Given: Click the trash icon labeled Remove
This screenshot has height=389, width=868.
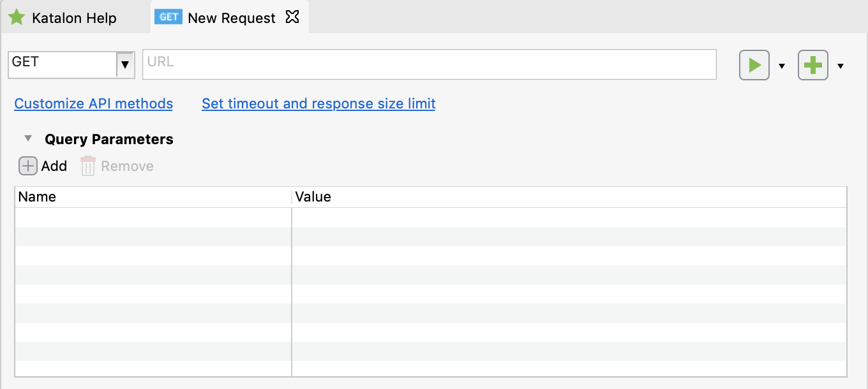Looking at the screenshot, I should tap(88, 166).
